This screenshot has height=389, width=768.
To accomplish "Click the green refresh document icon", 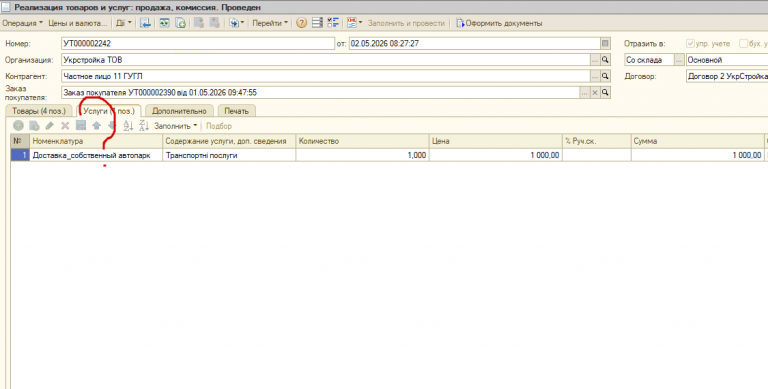I will [164, 23].
